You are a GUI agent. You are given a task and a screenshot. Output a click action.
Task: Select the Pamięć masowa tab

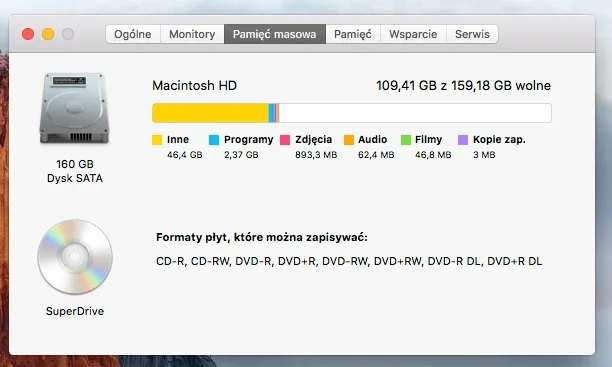tap(275, 34)
